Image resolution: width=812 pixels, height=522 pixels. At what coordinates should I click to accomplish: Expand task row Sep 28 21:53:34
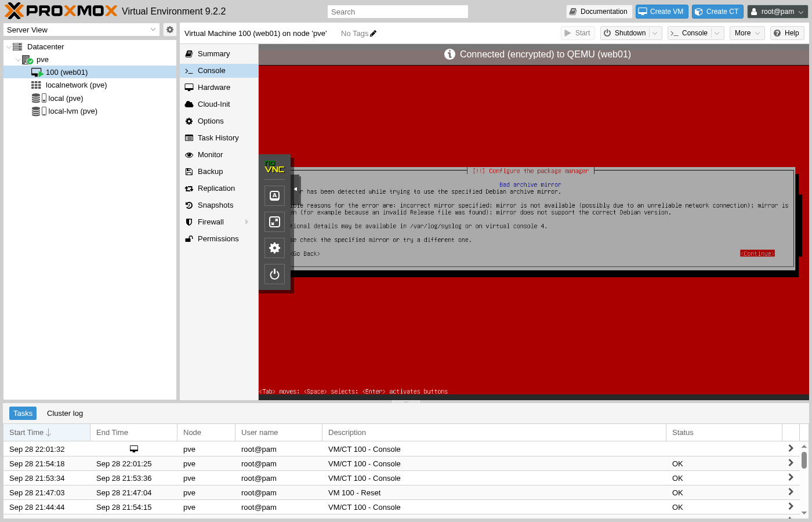coord(791,477)
